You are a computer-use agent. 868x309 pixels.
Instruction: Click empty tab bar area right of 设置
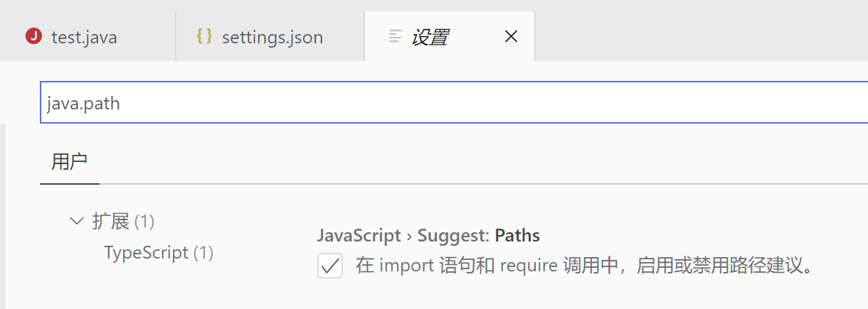701,36
